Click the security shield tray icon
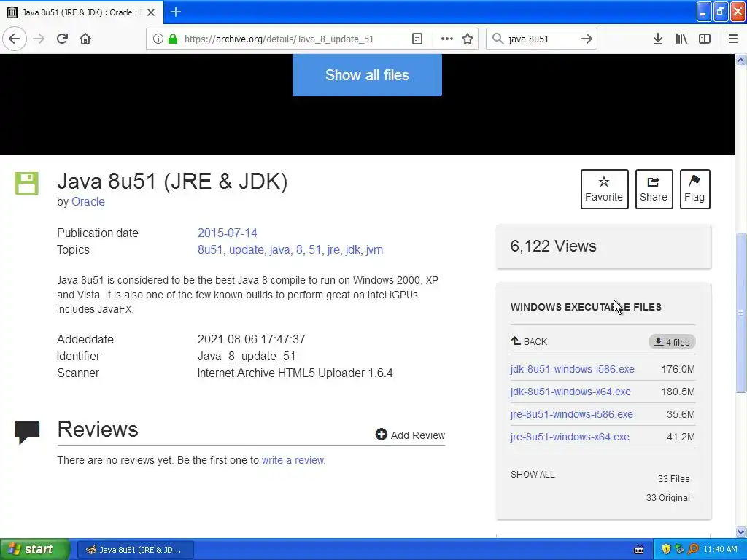 666,549
